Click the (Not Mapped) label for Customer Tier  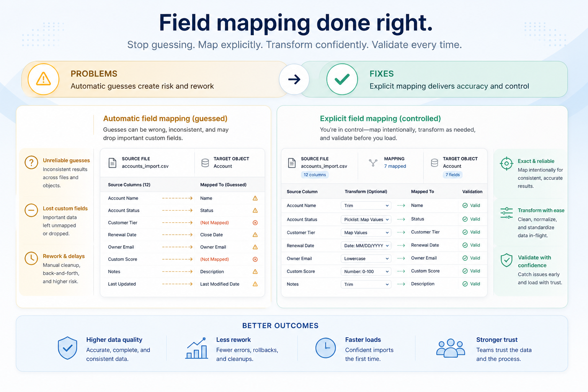click(214, 223)
